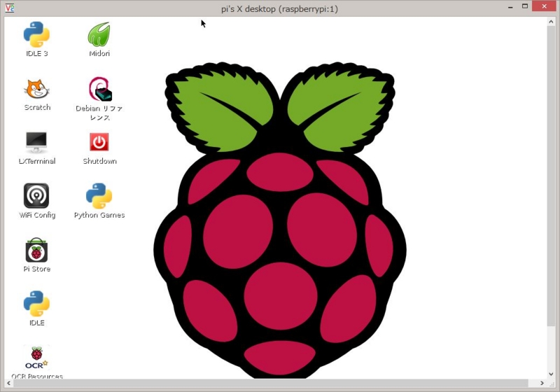Launch the Python Games icon

pyautogui.click(x=99, y=195)
